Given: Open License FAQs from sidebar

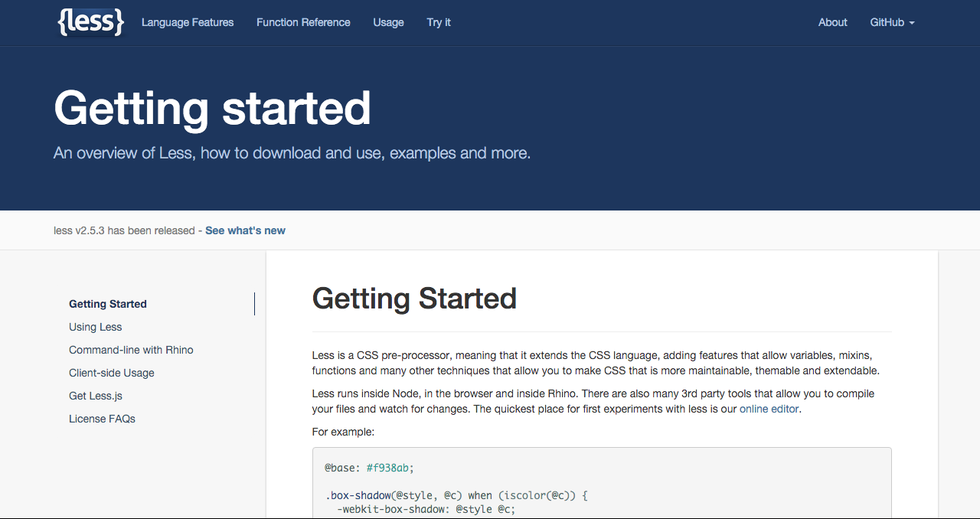Looking at the screenshot, I should point(102,419).
